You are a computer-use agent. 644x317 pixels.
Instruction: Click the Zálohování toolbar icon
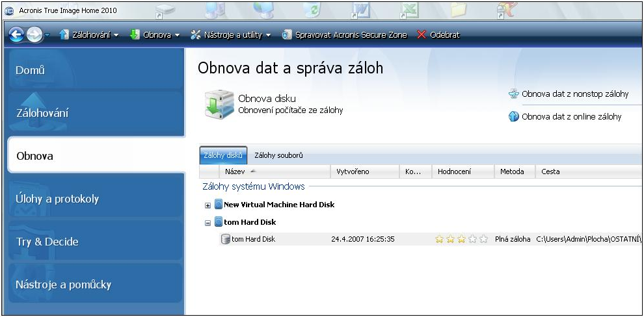pos(64,35)
